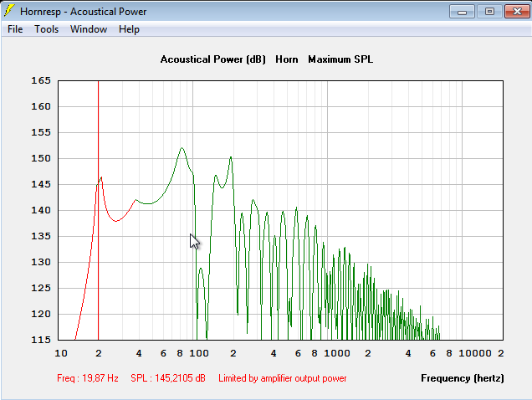Click the 100 x-axis label
The height and width of the screenshot is (400, 532).
tap(199, 353)
